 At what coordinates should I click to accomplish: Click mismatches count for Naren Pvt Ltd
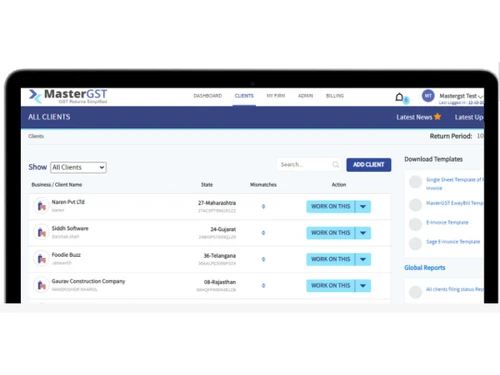(263, 207)
